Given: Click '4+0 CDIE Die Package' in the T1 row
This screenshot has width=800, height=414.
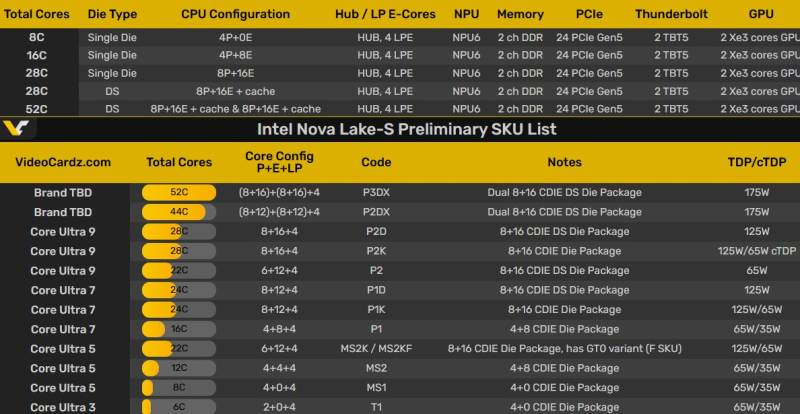Looking at the screenshot, I should 564,407.
